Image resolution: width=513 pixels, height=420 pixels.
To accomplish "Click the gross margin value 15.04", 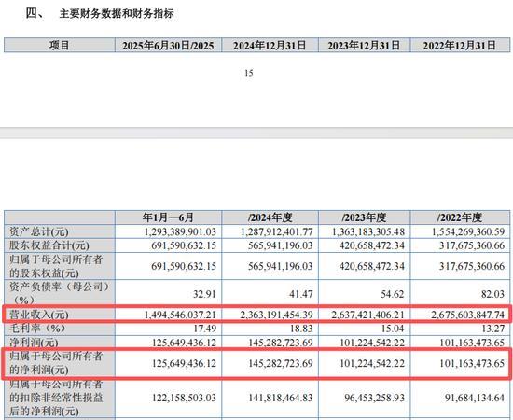I will (x=393, y=329).
